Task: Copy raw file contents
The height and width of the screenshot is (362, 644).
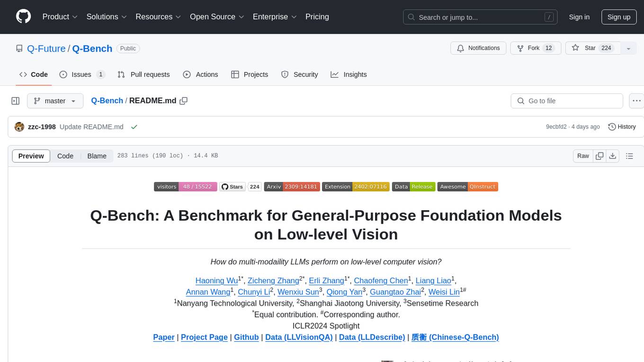Action: coord(599,156)
